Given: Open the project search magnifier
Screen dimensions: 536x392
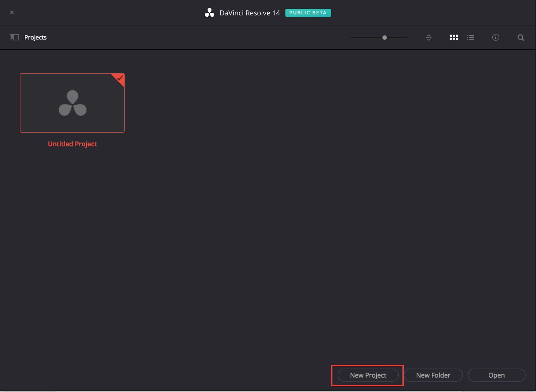Looking at the screenshot, I should (x=521, y=38).
